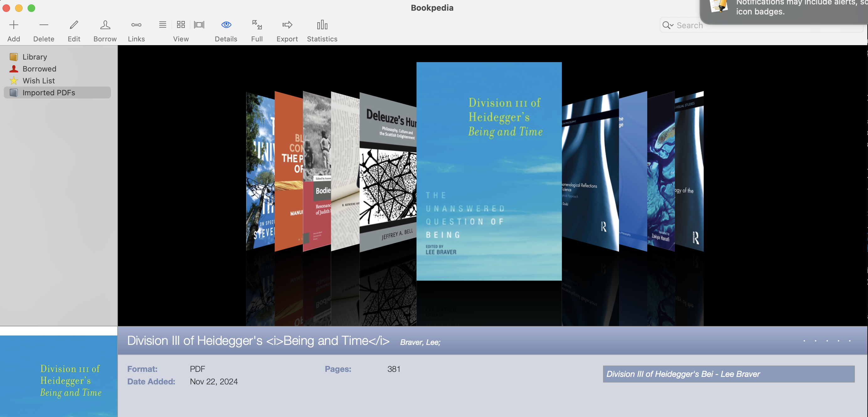Viewport: 868px width, 417px height.
Task: Expand the search magnifier options dropdown
Action: [668, 25]
